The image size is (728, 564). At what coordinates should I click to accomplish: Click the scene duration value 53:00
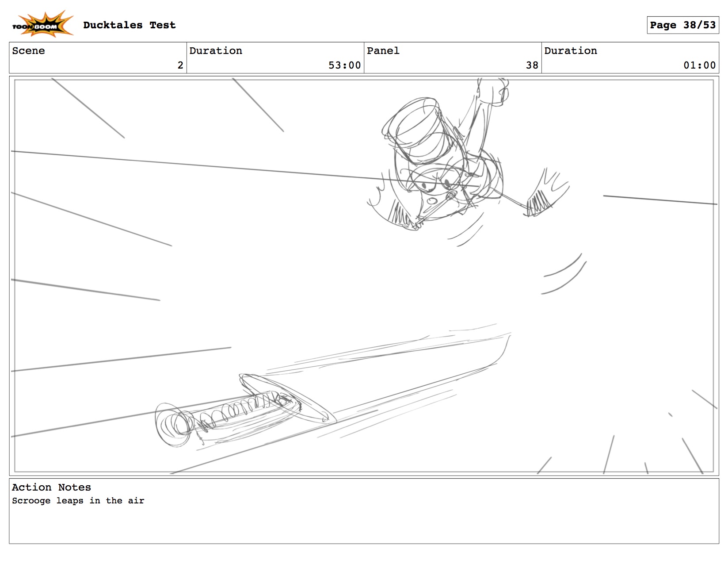point(344,65)
